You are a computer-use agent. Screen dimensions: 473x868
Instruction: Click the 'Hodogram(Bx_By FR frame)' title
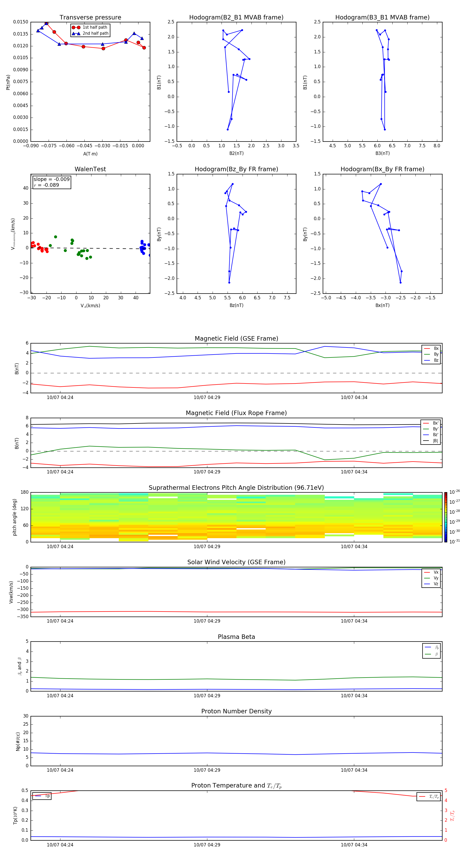point(382,169)
